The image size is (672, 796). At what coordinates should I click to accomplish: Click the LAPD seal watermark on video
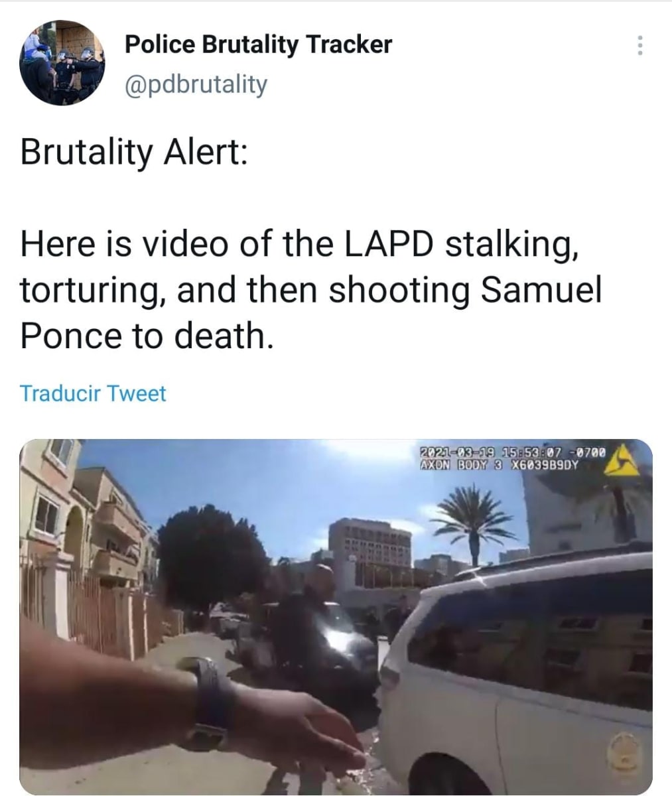coord(624,751)
